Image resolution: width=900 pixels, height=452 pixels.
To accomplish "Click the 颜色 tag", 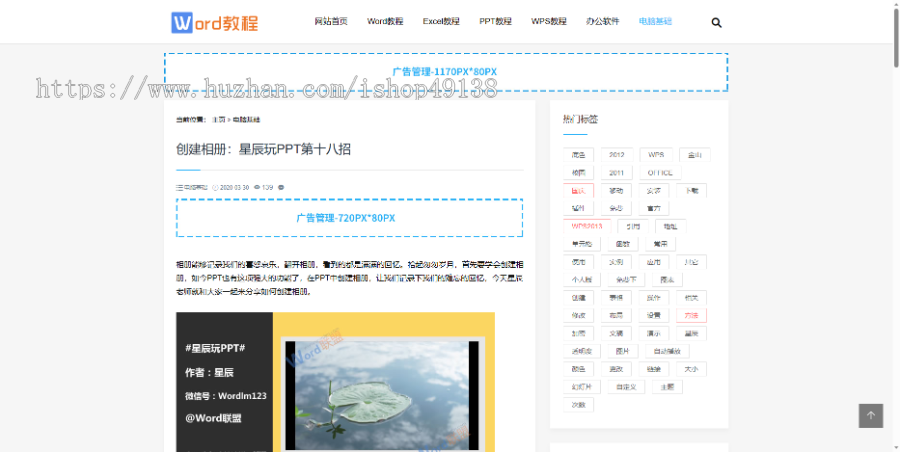I will click(579, 369).
